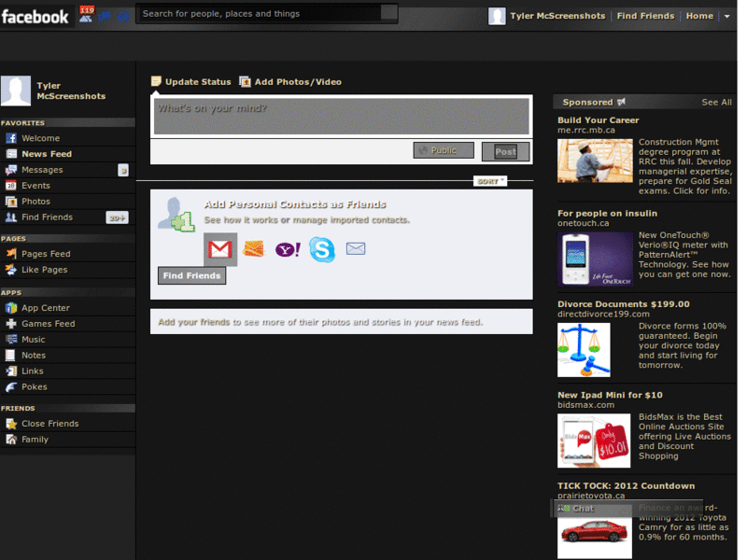Screen dimensions: 747x560
Task: Click the BidsMax iPad ad thumbnail
Action: pos(594,441)
